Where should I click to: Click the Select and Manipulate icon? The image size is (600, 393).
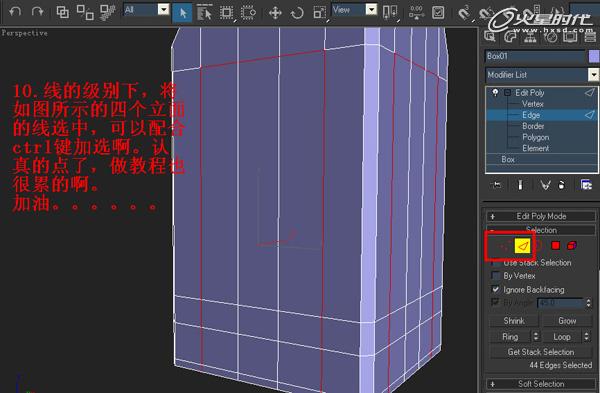tap(416, 12)
